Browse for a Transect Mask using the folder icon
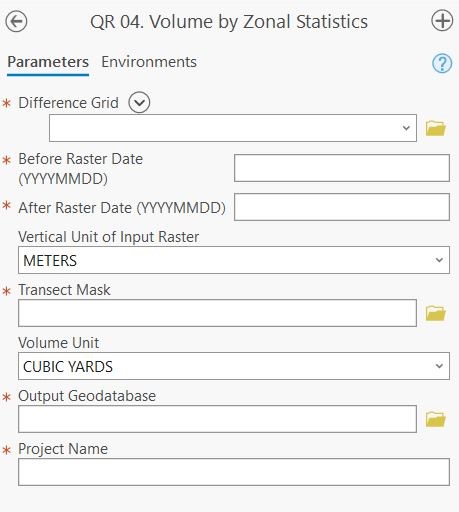The image size is (459, 512). pyautogui.click(x=436, y=313)
